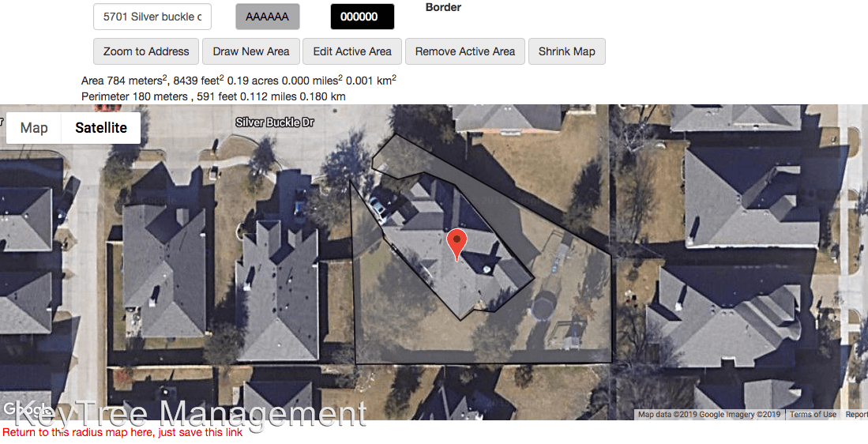Open the AAAAAA gray fill color picker
This screenshot has width=868, height=444.
[268, 17]
